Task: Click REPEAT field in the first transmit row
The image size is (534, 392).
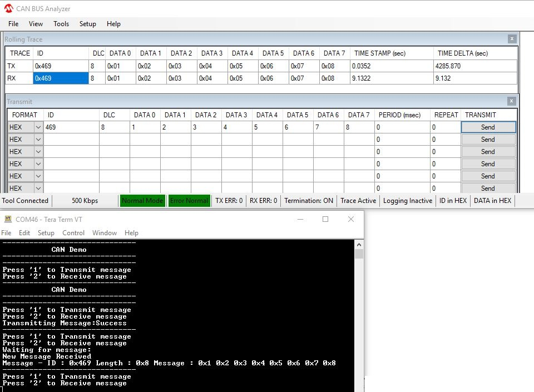Action: (x=446, y=127)
